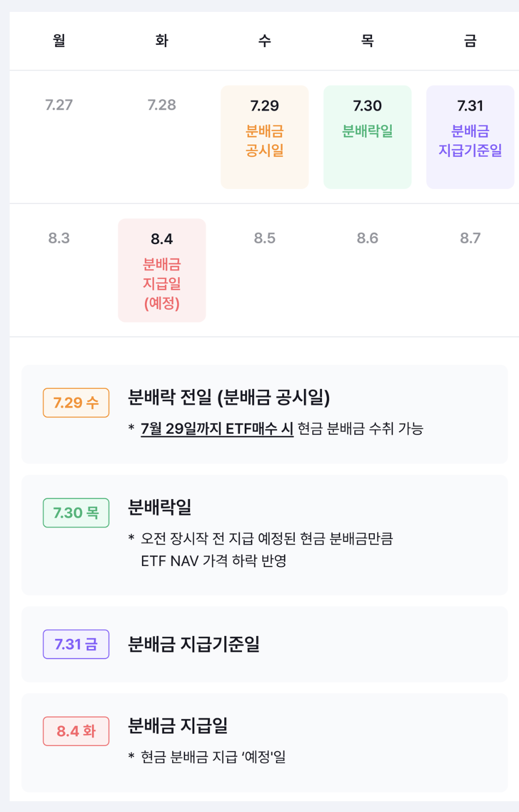
Task: Click the 8.3 date in calendar
Action: coord(59,238)
